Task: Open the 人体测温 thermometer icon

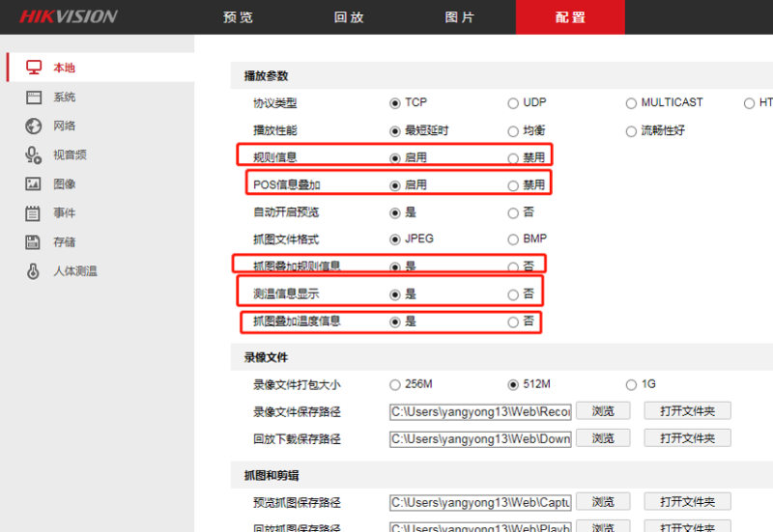Action: click(34, 271)
